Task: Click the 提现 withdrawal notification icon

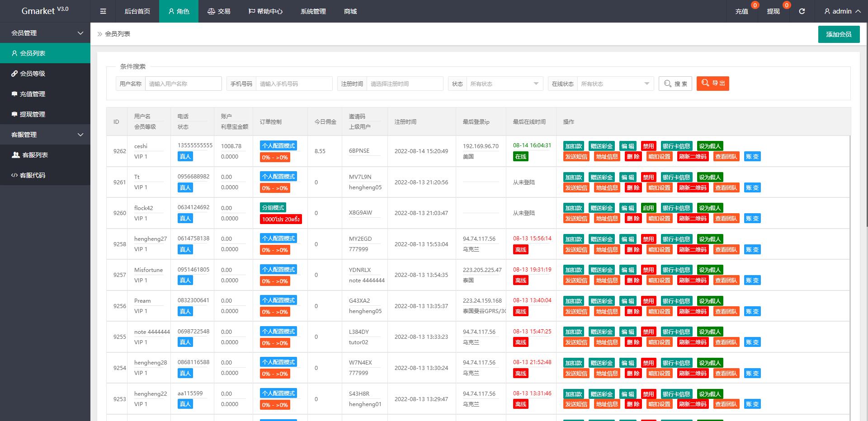Action: tap(773, 11)
